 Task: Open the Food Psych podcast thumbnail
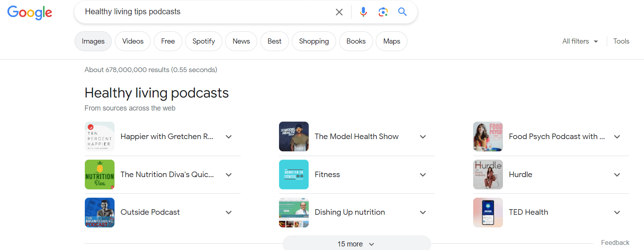click(x=488, y=137)
